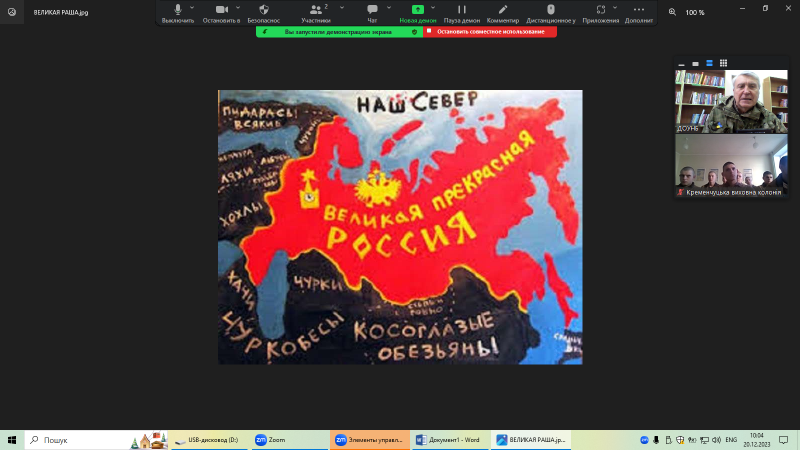Open the clock showing 10:04

click(x=757, y=440)
